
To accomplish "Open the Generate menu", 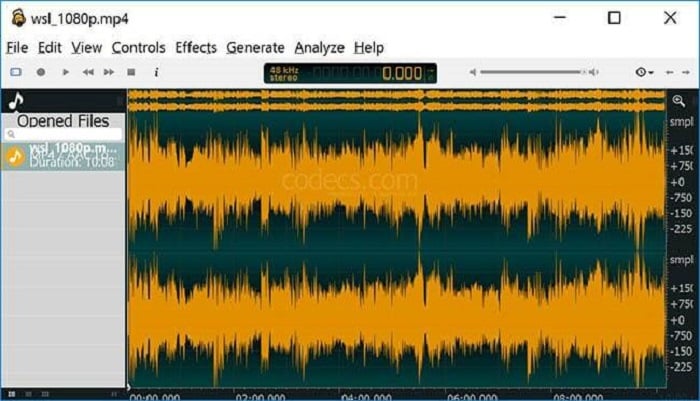I will [255, 47].
